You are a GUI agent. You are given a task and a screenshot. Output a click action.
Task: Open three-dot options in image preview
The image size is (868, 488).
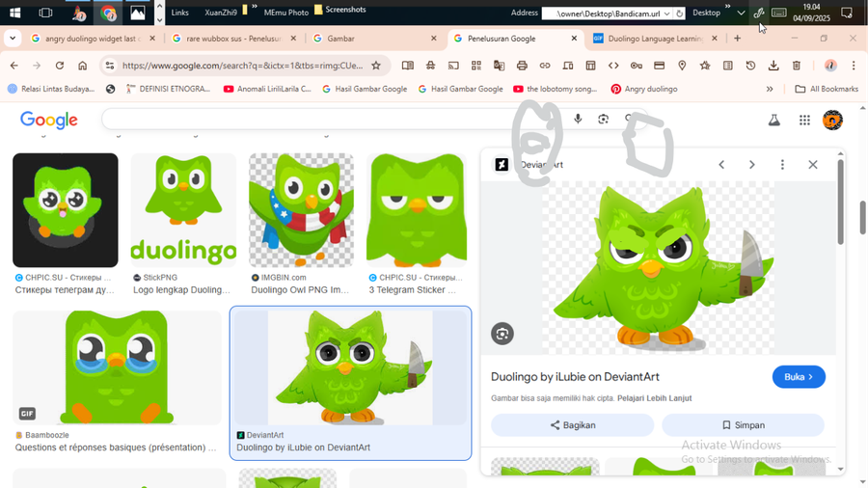point(782,164)
